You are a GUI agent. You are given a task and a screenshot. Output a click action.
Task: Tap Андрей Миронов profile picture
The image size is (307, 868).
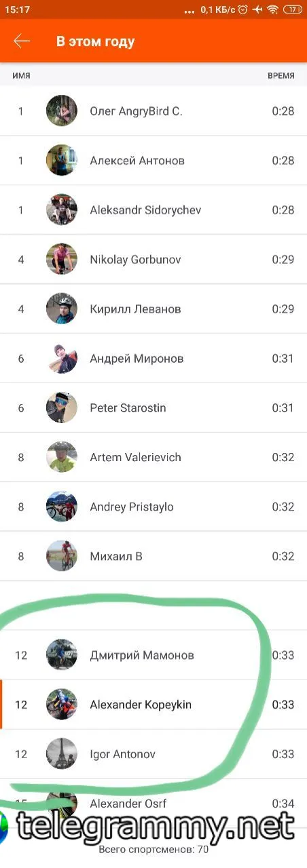pos(62,358)
